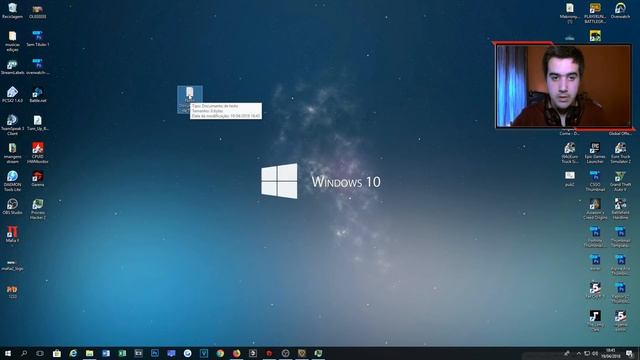Open the TeamSpeak 3 Client shortcut

pos(12,125)
